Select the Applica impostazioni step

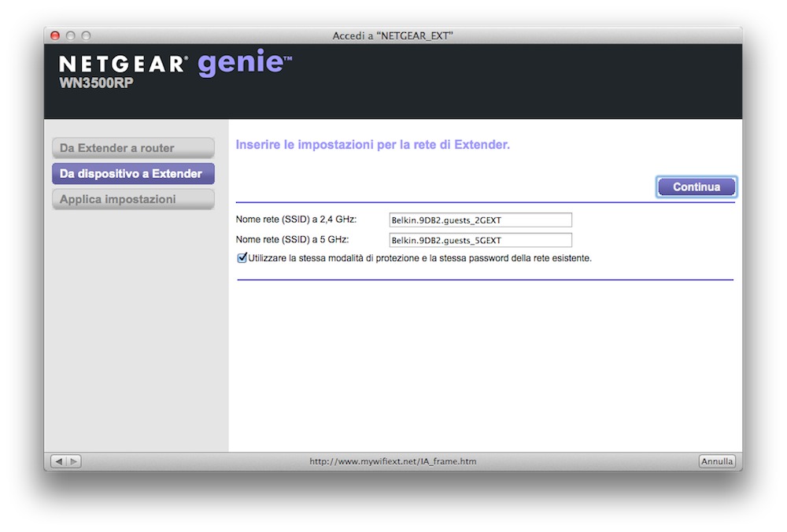tap(133, 199)
